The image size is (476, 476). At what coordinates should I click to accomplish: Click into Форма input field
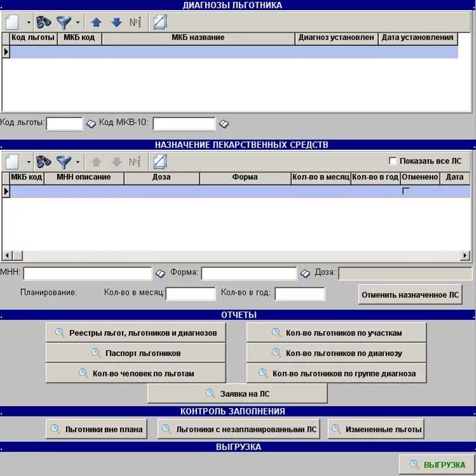[249, 274]
